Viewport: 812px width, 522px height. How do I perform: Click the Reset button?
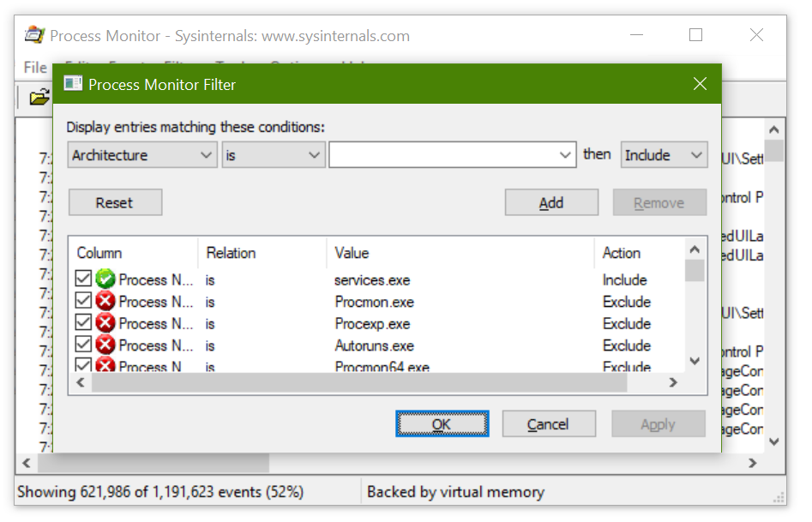click(115, 202)
